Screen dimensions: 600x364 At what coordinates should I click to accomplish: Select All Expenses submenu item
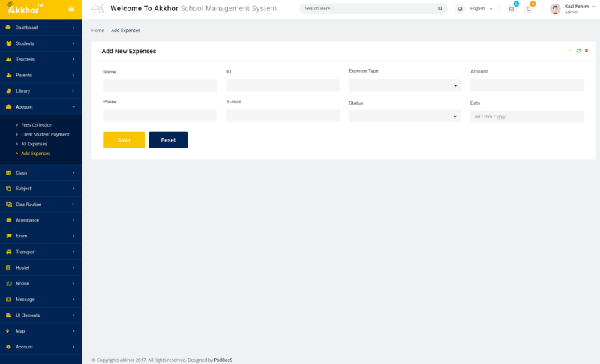(x=34, y=144)
